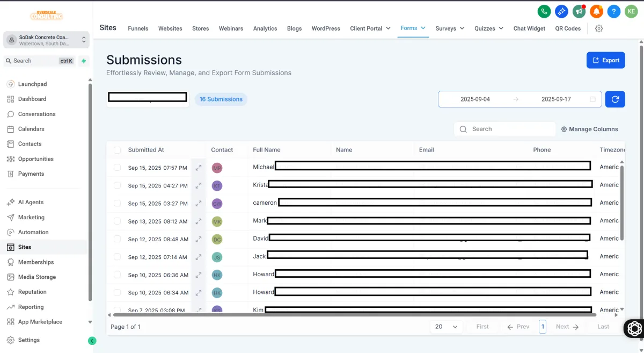
Task: Open the cameron row contact avatar
Action: point(217,204)
